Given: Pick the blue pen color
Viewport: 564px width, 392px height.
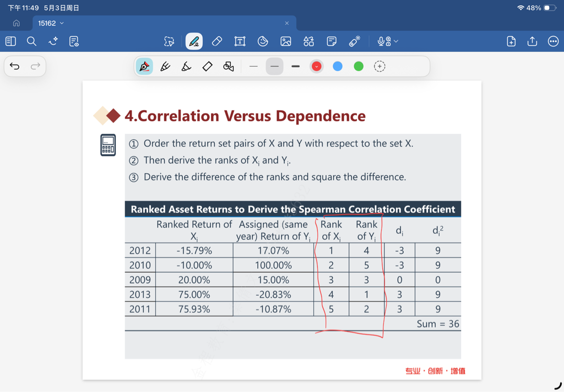Looking at the screenshot, I should (x=338, y=66).
